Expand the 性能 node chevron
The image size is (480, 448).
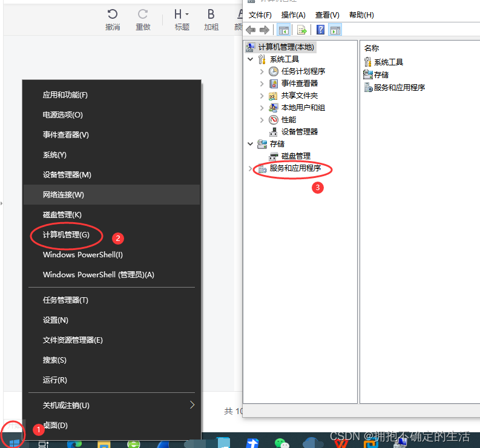pos(261,120)
